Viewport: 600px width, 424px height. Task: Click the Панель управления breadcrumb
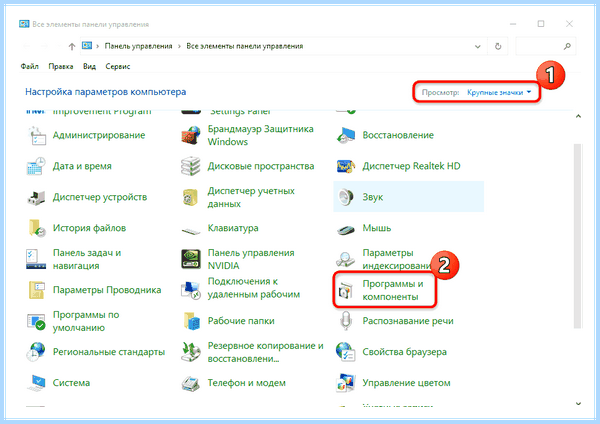139,46
